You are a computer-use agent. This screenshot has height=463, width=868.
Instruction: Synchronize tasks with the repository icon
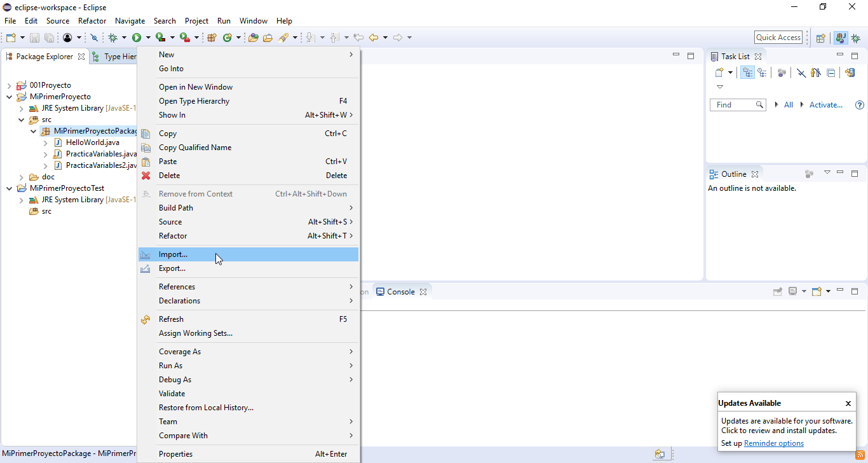tap(850, 72)
